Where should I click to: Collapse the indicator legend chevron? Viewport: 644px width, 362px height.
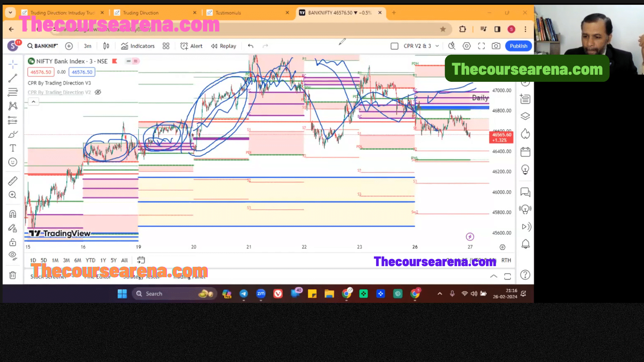click(x=34, y=102)
